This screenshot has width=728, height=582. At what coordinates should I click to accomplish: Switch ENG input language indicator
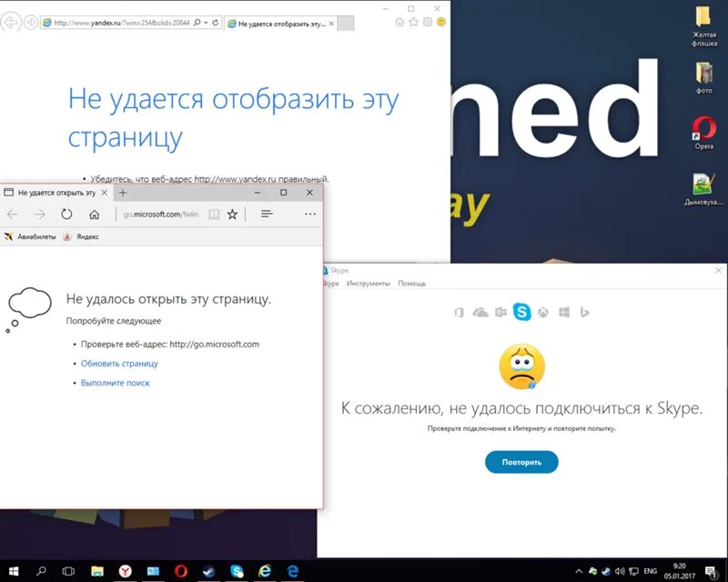point(650,571)
